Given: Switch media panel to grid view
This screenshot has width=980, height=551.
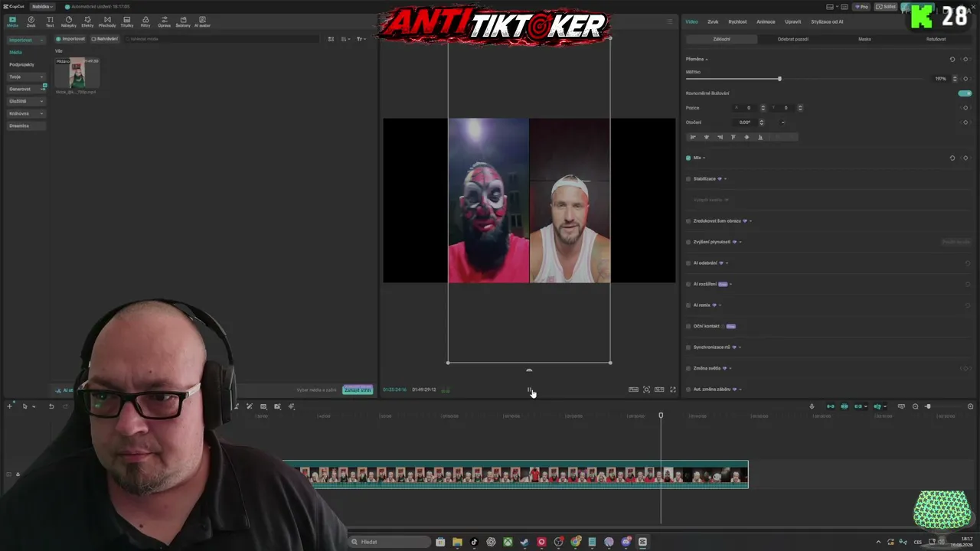Looking at the screenshot, I should pyautogui.click(x=331, y=39).
